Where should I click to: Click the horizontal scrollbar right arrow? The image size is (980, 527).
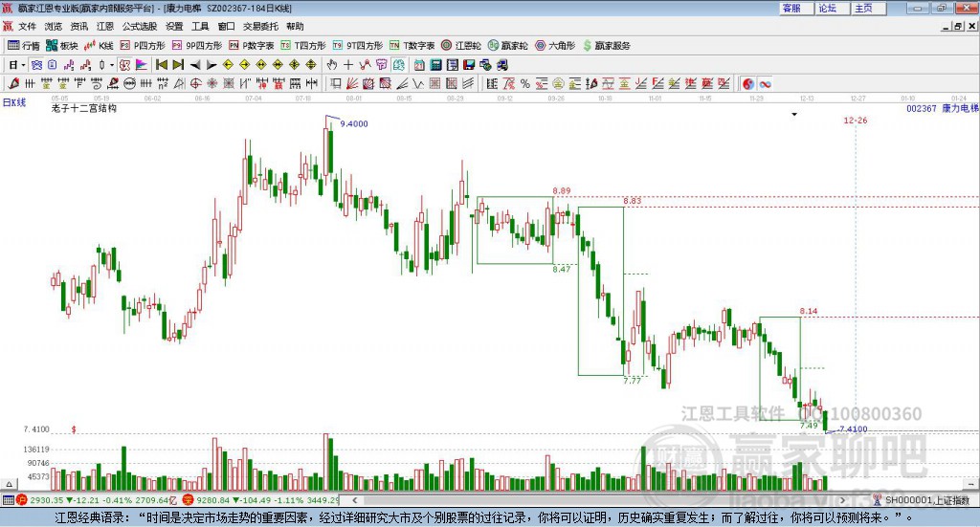point(842,500)
